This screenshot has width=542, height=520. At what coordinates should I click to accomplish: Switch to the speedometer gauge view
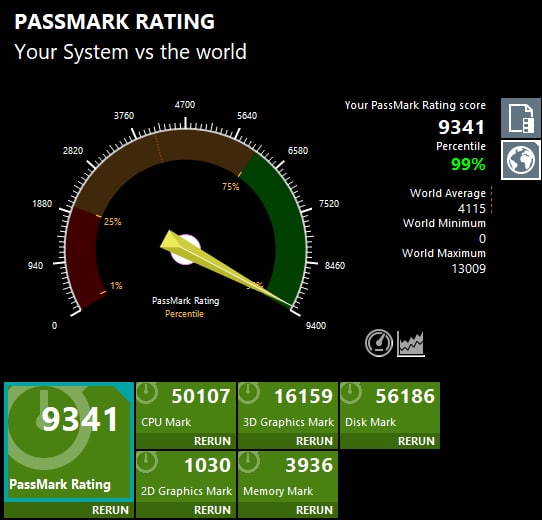tap(379, 343)
